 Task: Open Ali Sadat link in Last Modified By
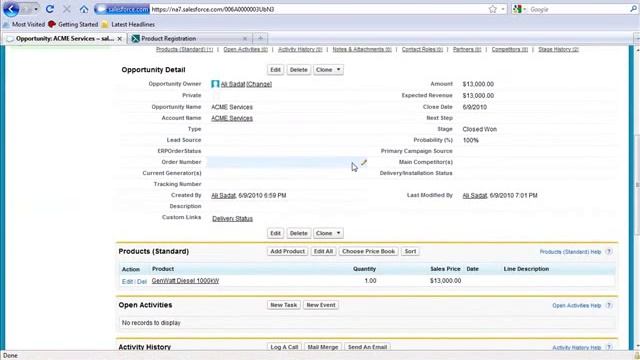tap(475, 196)
